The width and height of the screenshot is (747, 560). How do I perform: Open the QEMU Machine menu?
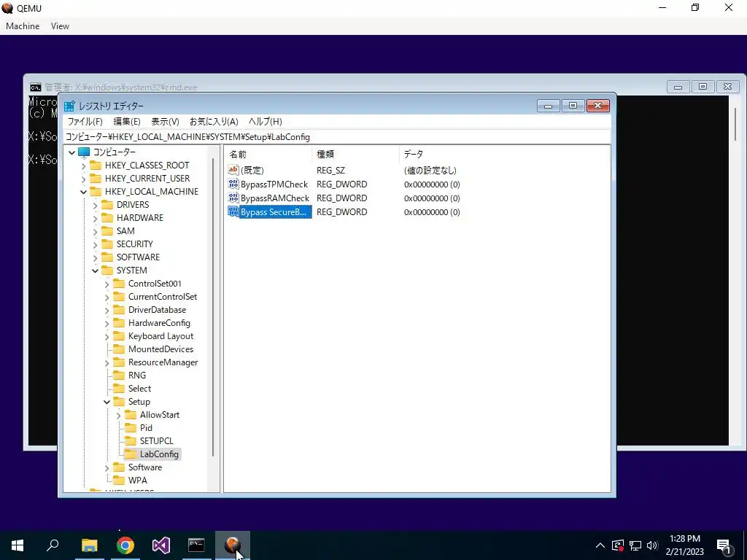23,26
